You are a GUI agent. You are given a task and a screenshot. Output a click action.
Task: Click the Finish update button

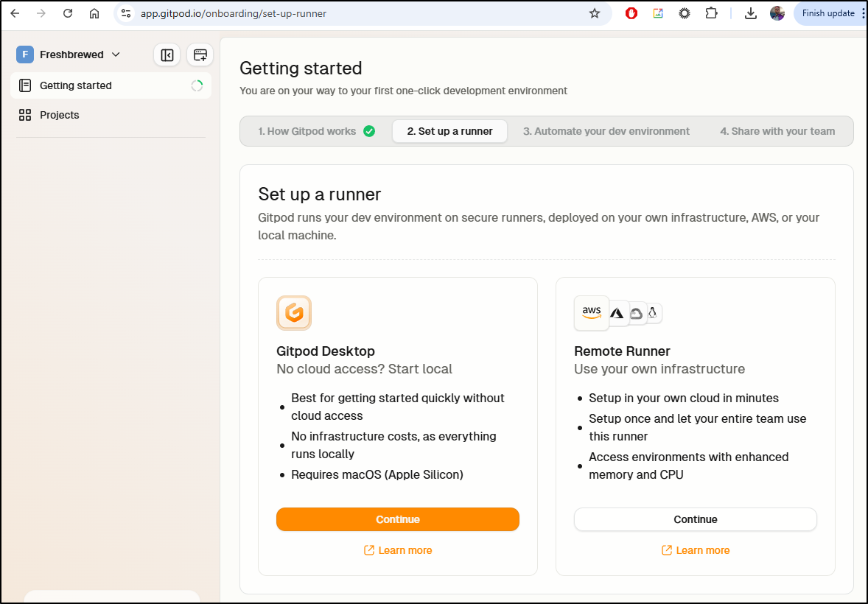tap(828, 13)
